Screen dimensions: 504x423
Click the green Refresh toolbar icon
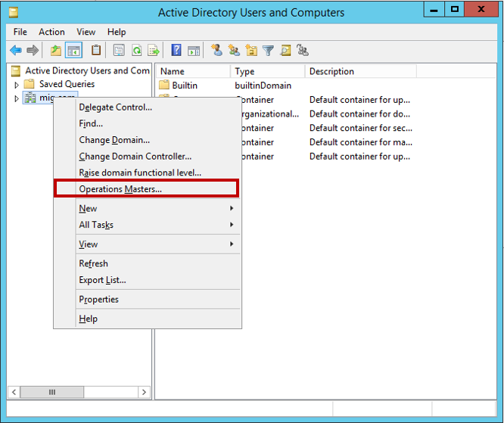(137, 51)
